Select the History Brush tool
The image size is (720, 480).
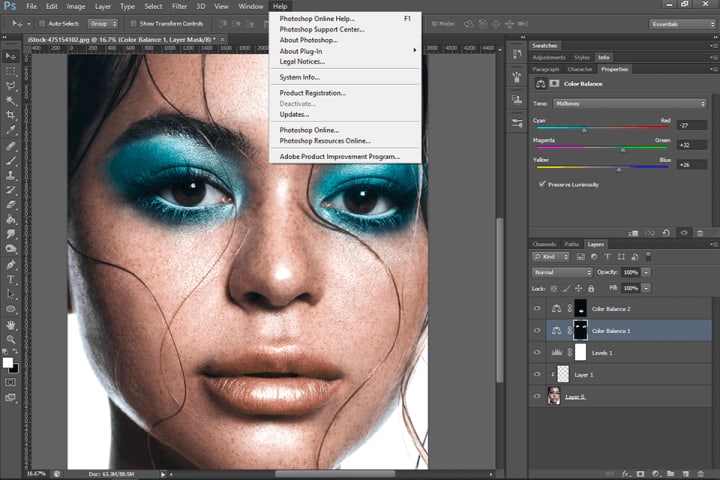click(x=11, y=190)
